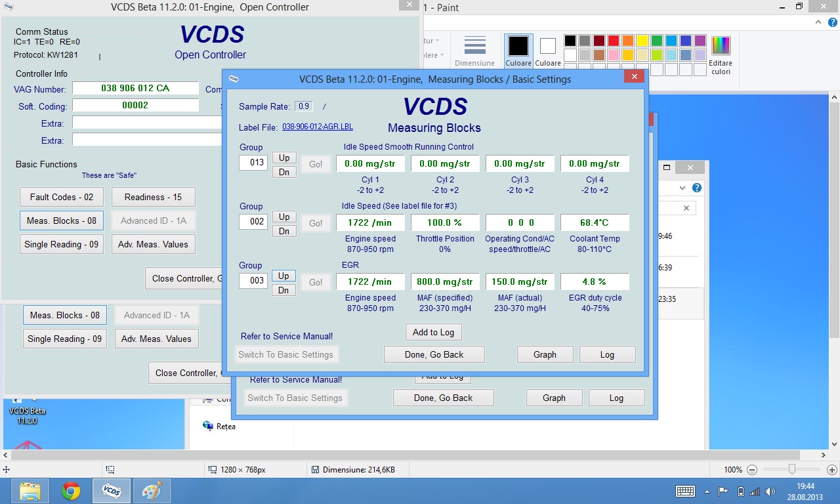Screen dimensions: 840x504
Task: Choose the purple swatch in Paint palette
Action: [700, 41]
